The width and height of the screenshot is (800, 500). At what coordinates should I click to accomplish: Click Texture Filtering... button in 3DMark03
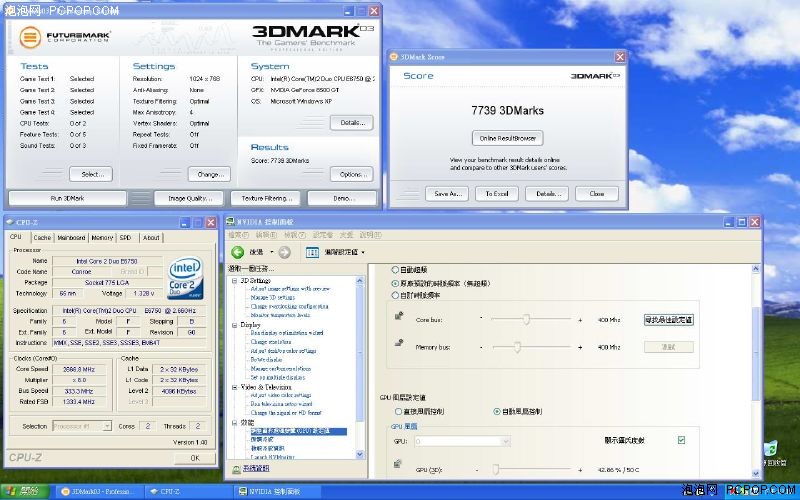click(x=267, y=198)
